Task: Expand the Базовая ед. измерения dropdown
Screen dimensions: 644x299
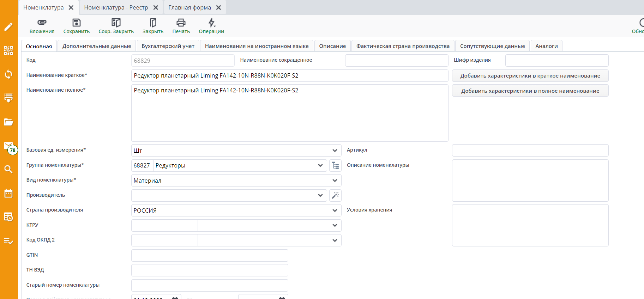Action: pyautogui.click(x=335, y=151)
